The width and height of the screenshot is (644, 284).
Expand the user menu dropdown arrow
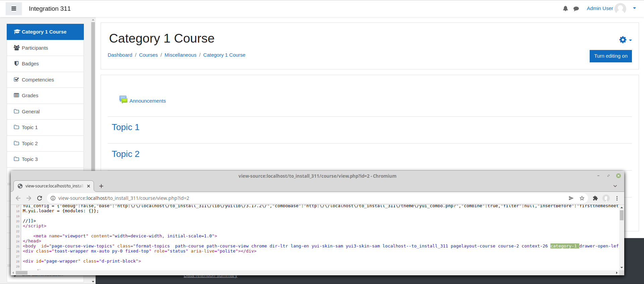tap(634, 8)
